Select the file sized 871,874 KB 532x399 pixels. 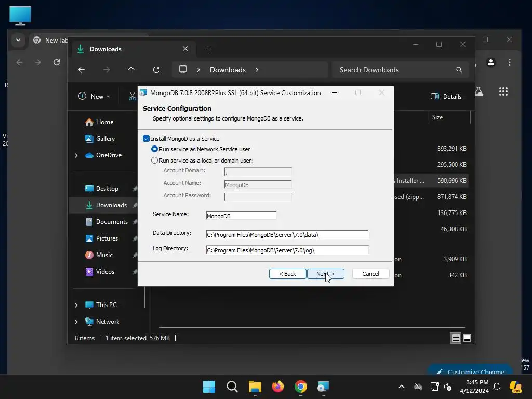451,197
